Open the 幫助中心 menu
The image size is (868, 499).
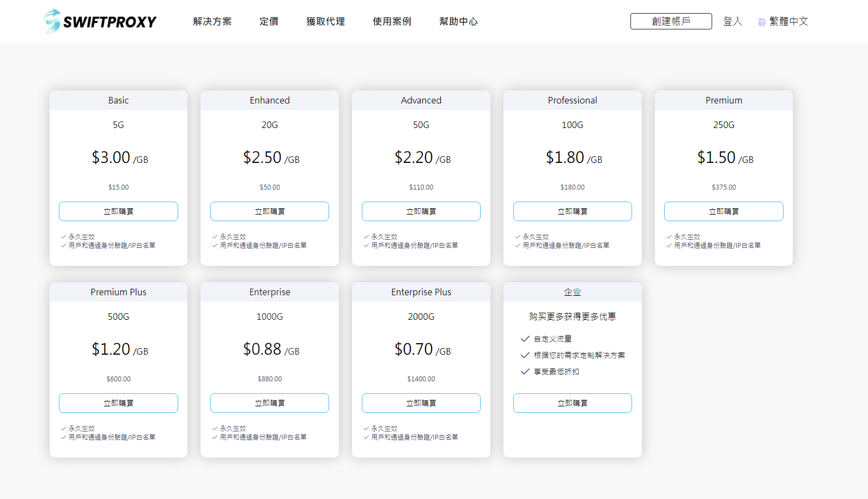[x=458, y=21]
